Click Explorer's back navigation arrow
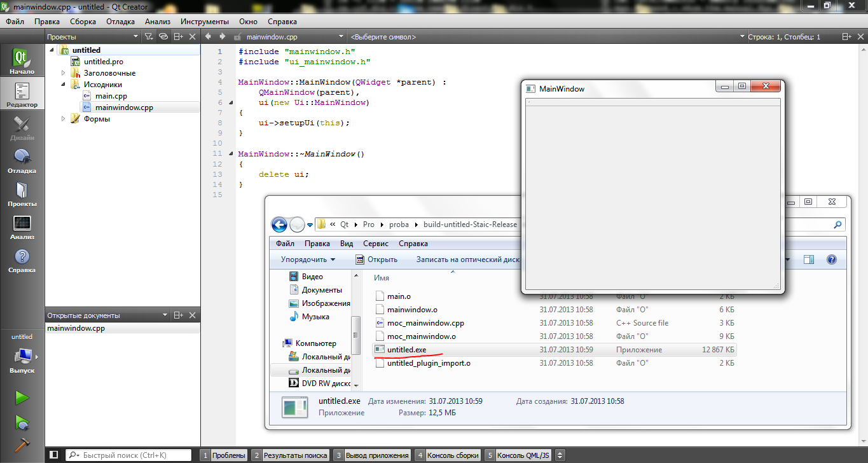This screenshot has height=463, width=868. coord(279,225)
